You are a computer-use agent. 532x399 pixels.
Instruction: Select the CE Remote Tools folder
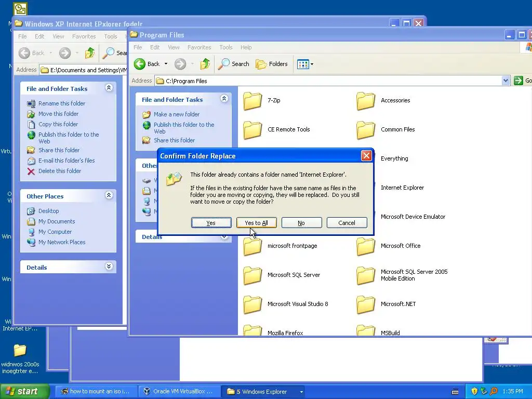tap(276, 129)
